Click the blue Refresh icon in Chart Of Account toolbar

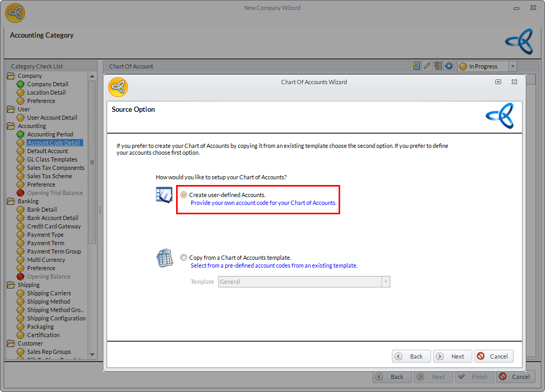pos(449,66)
